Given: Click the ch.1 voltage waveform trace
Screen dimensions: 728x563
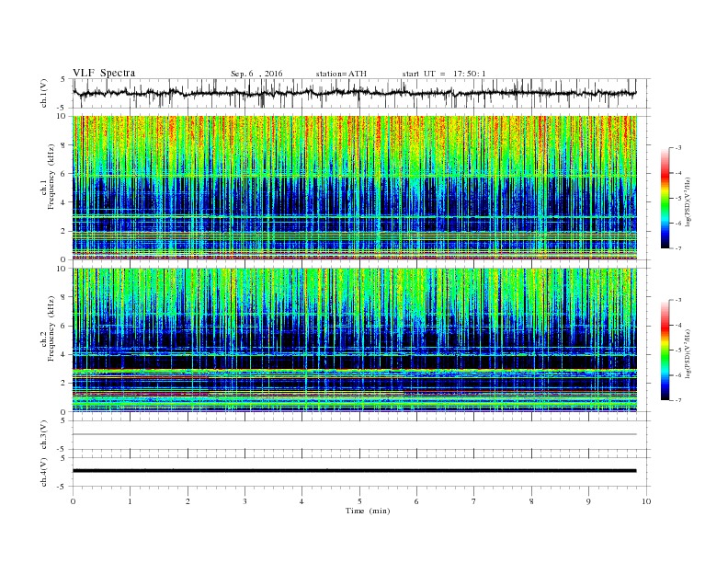Looking at the screenshot, I should [354, 93].
